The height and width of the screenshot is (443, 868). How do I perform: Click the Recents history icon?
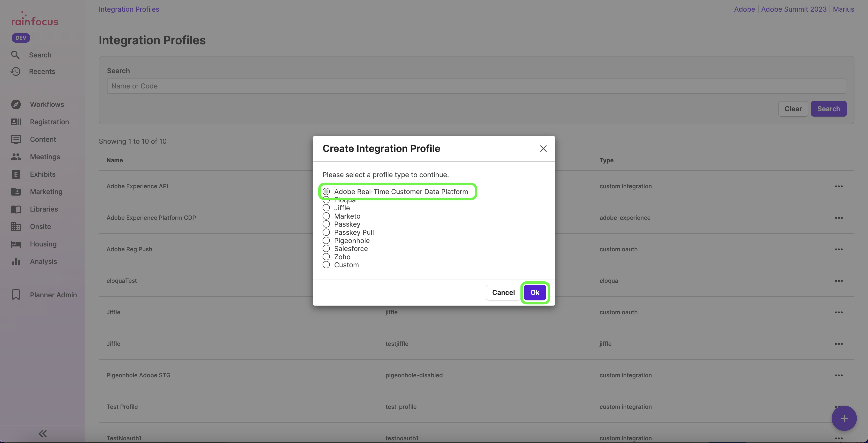15,71
